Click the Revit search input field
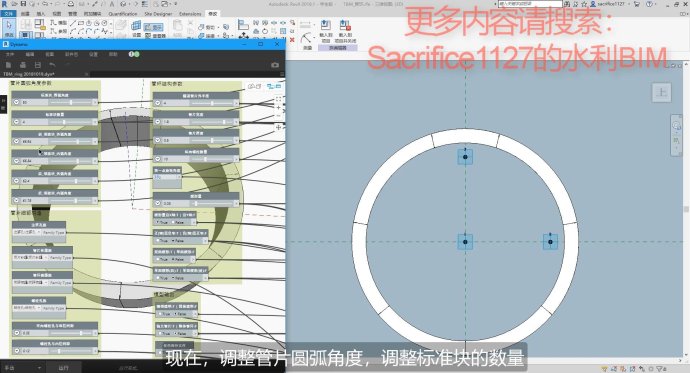Viewport: 690px width, 373px height. click(x=530, y=4)
